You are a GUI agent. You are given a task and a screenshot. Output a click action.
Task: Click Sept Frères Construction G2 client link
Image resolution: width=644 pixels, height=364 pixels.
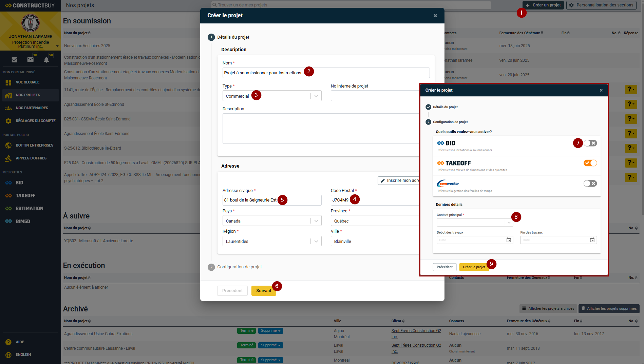click(416, 331)
